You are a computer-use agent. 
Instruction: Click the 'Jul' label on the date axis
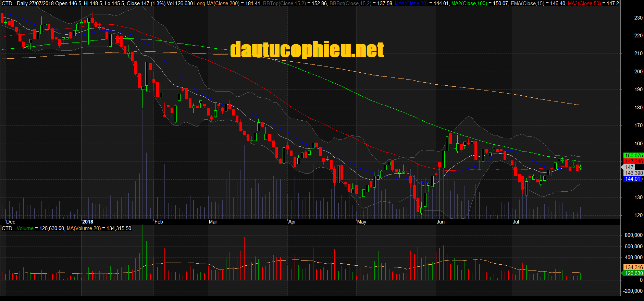(516, 222)
